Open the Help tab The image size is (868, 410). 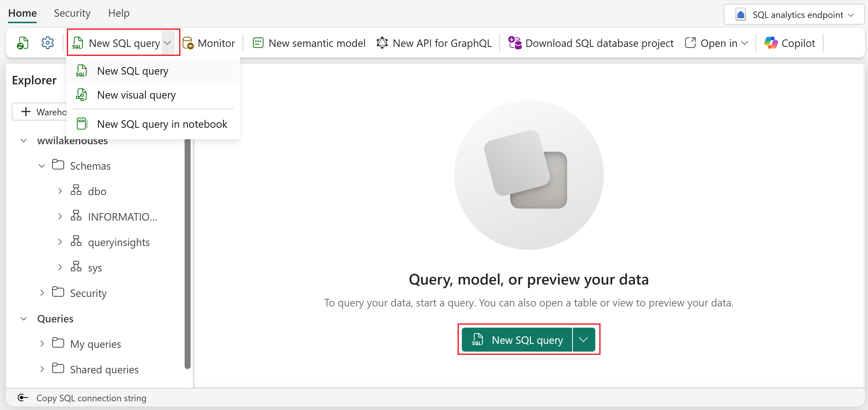pos(119,13)
